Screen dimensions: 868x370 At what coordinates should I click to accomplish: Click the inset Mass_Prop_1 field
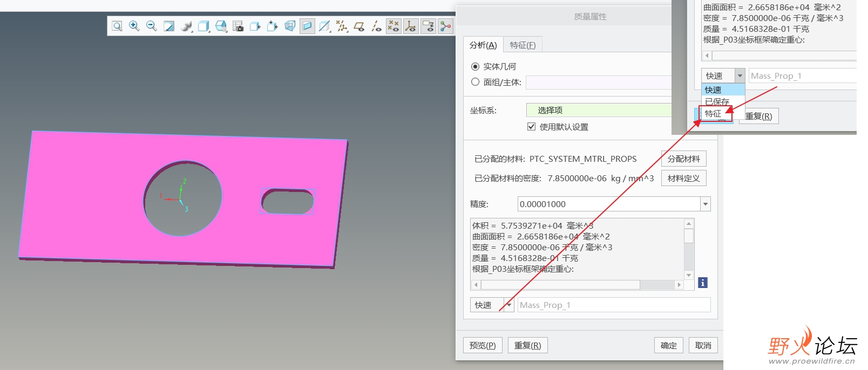tap(802, 76)
